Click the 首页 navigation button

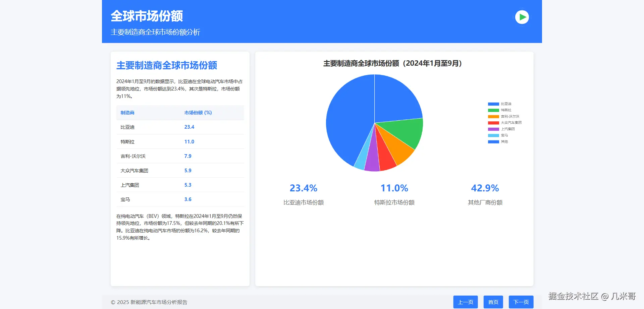(493, 302)
